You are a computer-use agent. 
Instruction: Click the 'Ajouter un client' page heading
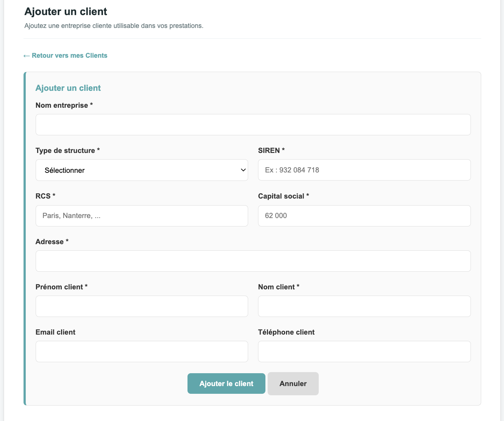pyautogui.click(x=66, y=11)
